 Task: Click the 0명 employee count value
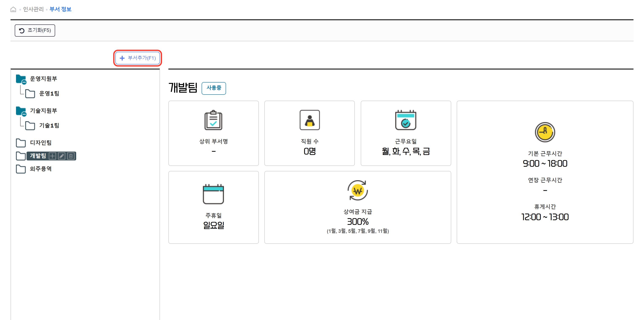[x=310, y=152]
